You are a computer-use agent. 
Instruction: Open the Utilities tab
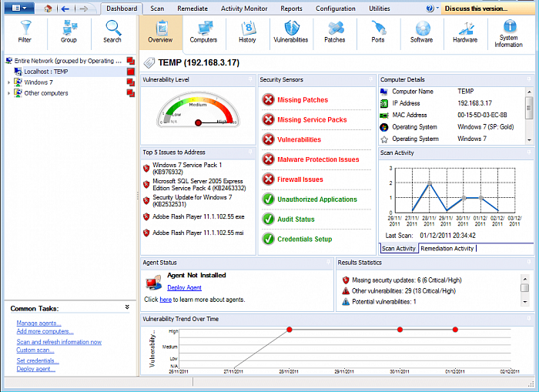pos(380,8)
